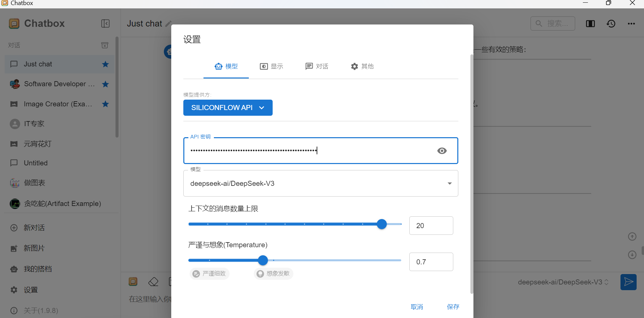644x318 pixels.
Task: Switch to the 对话 settings tab
Action: pos(317,66)
